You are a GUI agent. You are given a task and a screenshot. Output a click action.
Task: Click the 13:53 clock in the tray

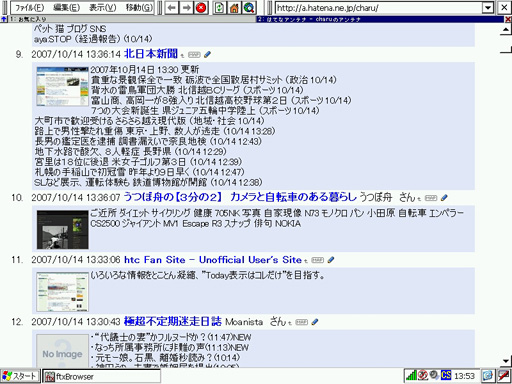[x=464, y=376]
